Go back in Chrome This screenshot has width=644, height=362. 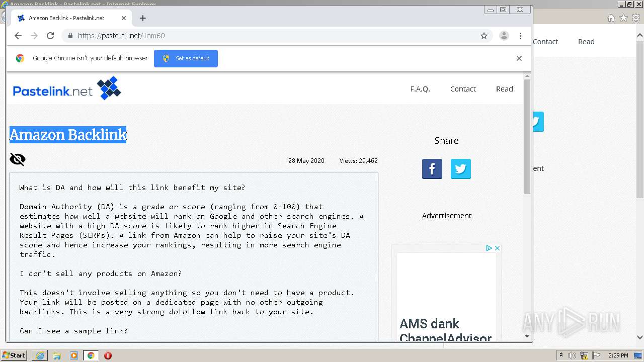pos(18,36)
